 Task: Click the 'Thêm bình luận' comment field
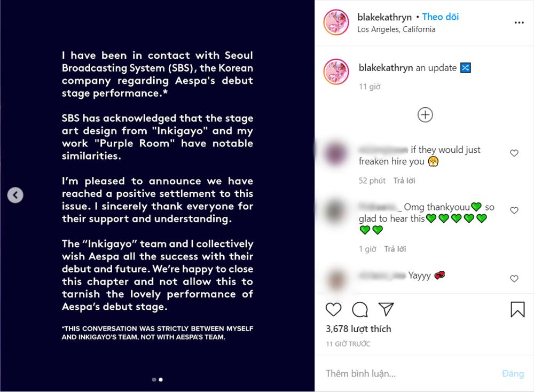(406, 373)
